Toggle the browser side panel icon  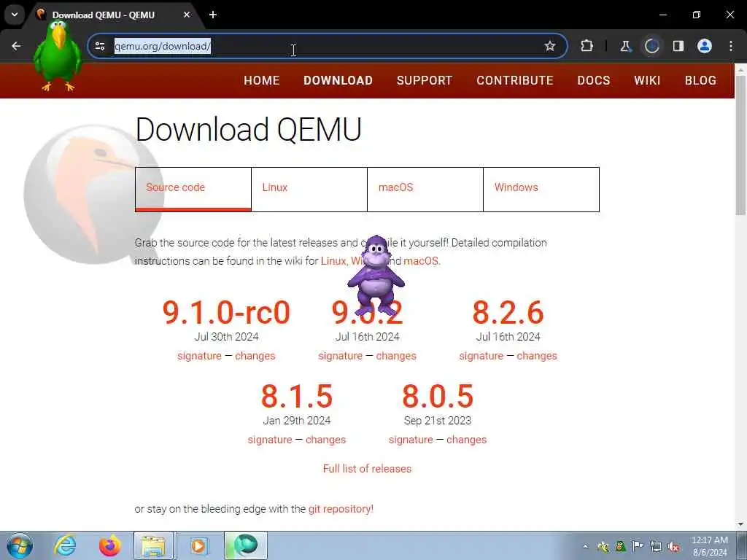coord(678,46)
